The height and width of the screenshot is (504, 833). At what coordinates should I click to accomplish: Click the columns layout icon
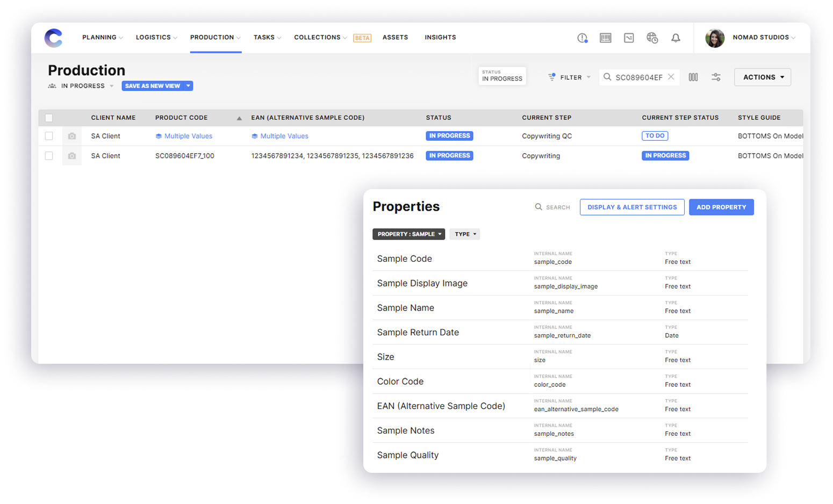point(693,77)
